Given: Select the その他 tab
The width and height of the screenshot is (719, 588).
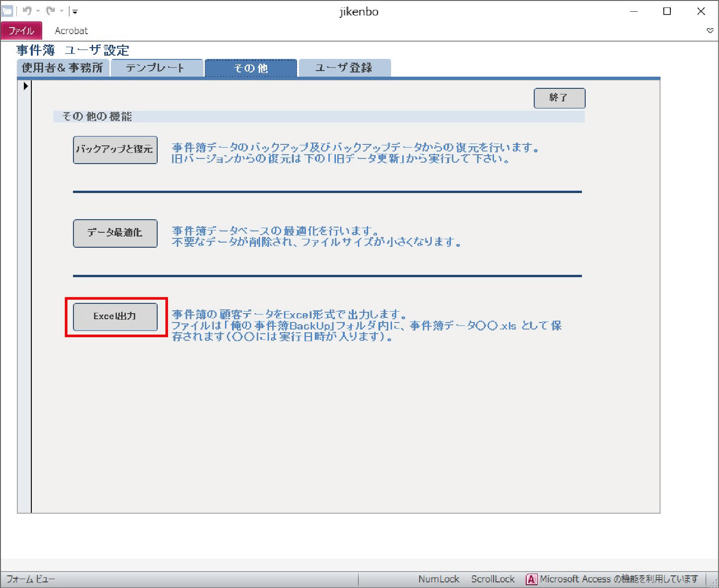Looking at the screenshot, I should [251, 68].
